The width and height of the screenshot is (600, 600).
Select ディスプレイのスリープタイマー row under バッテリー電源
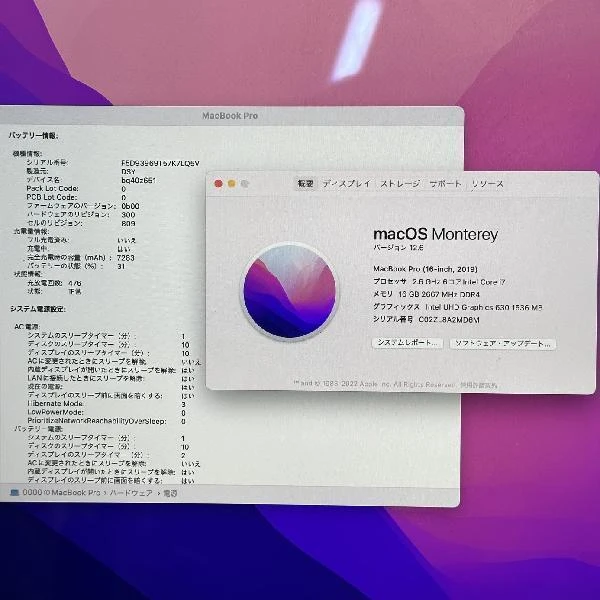click(x=107, y=455)
